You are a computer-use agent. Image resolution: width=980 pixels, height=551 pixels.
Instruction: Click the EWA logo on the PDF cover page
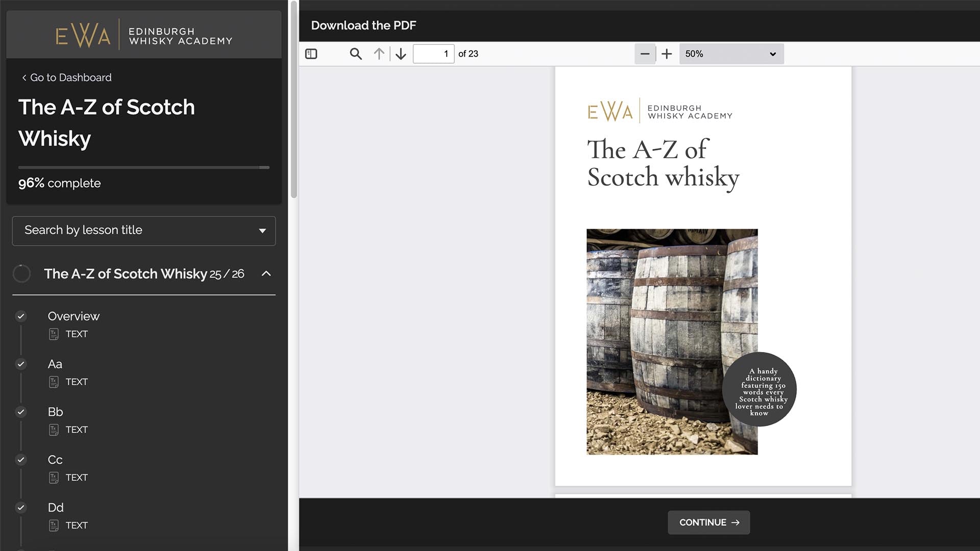(660, 111)
